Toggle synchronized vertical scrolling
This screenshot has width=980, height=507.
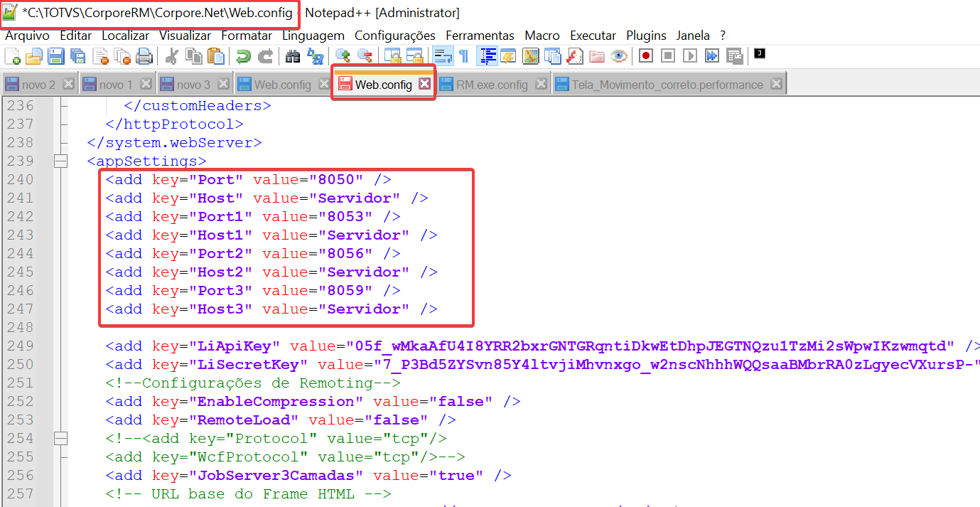pos(392,55)
